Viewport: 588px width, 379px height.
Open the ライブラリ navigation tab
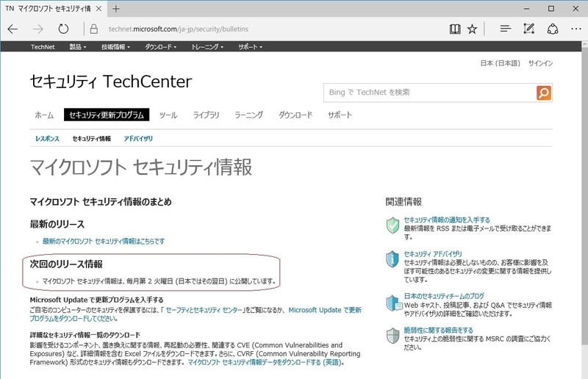coord(206,115)
